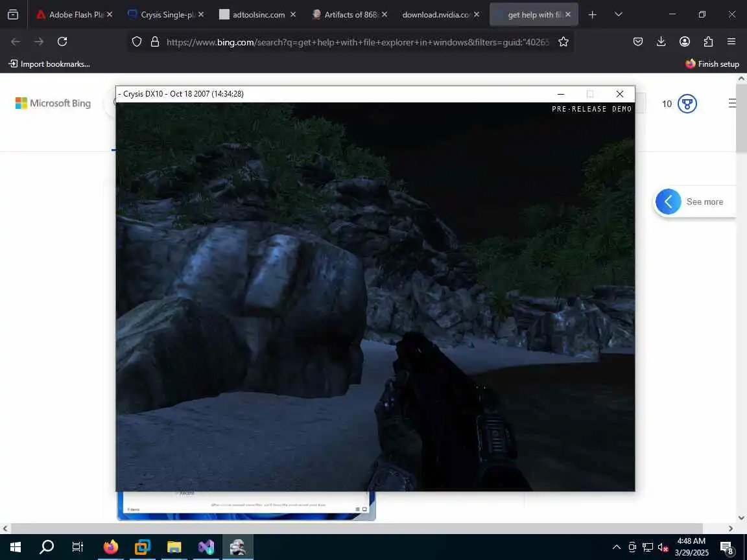Click the Finish setup button

pos(712,64)
